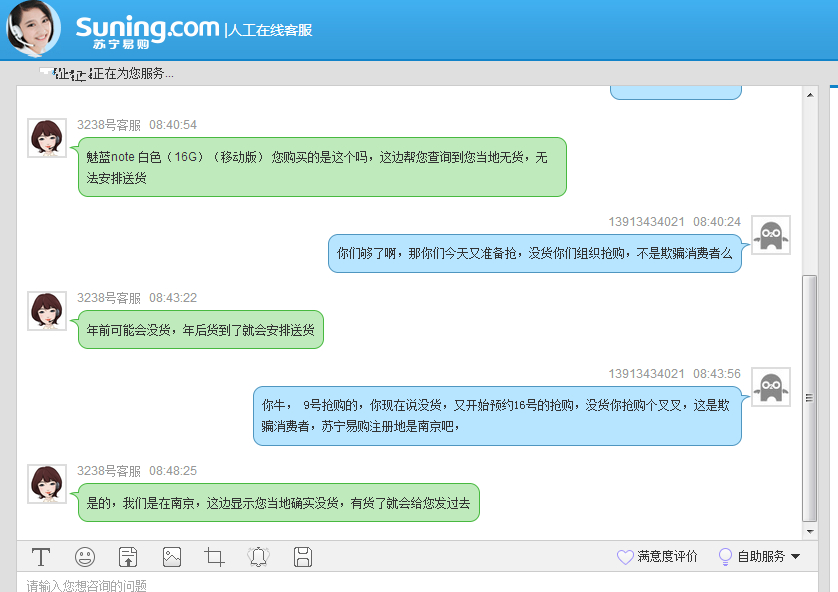Click the 13913434021 08:43:56 label
Image resolution: width=838 pixels, height=592 pixels.
click(674, 373)
